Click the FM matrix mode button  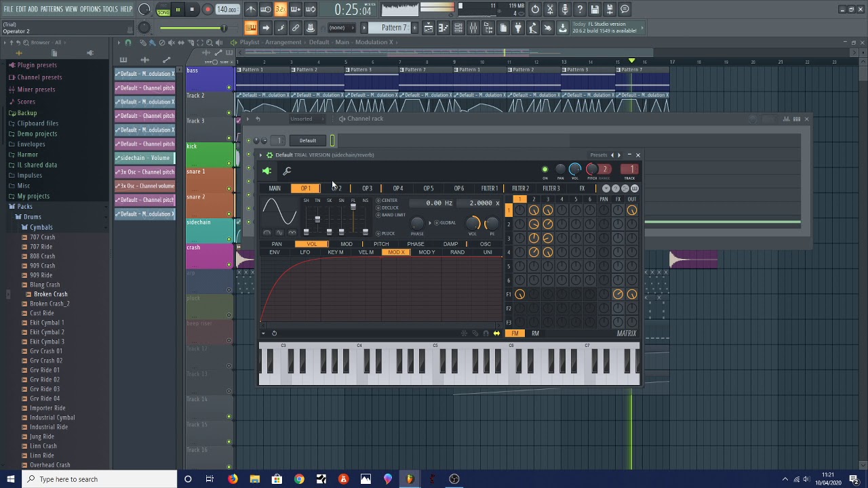[515, 333]
